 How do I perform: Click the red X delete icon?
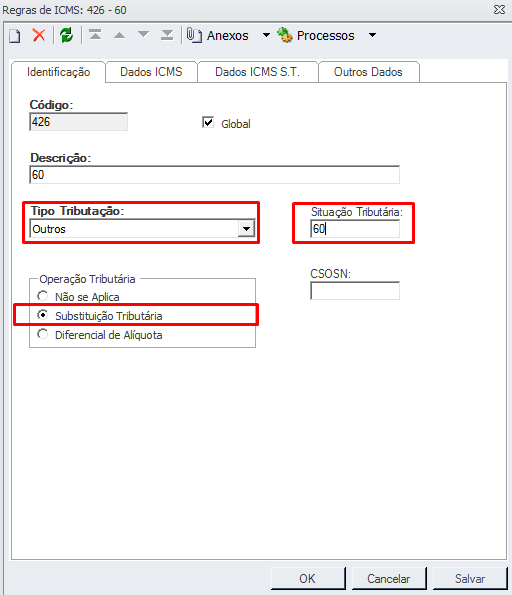(x=39, y=35)
